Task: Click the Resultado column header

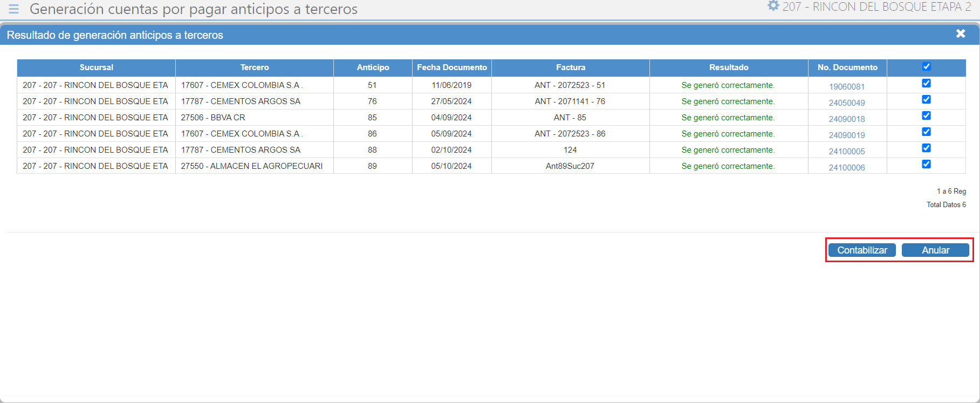Action: coord(729,67)
